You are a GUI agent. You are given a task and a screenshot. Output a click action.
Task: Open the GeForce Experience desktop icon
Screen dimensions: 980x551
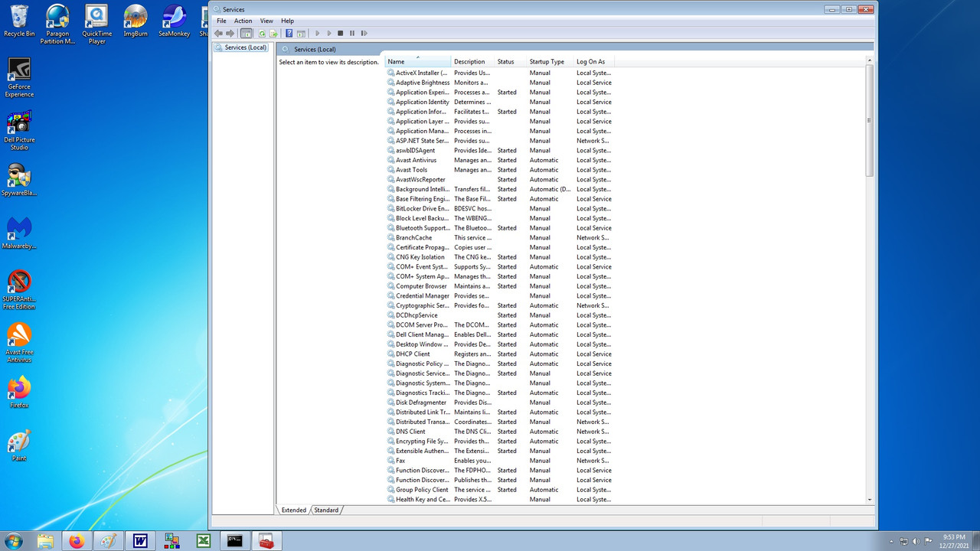point(19,77)
